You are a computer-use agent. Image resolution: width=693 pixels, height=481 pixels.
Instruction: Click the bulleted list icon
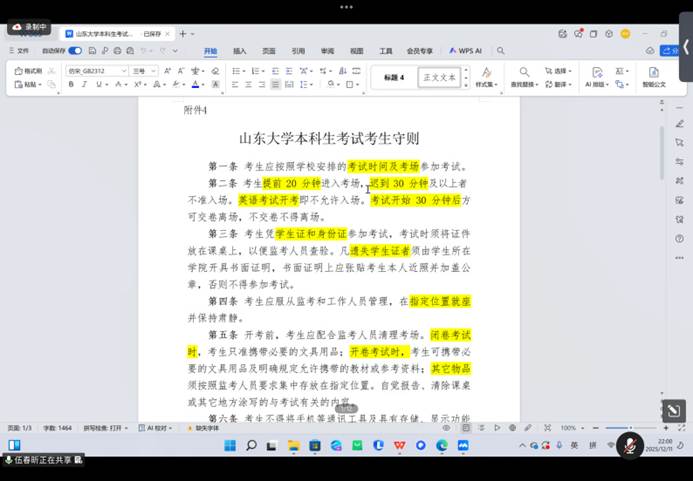(236, 71)
